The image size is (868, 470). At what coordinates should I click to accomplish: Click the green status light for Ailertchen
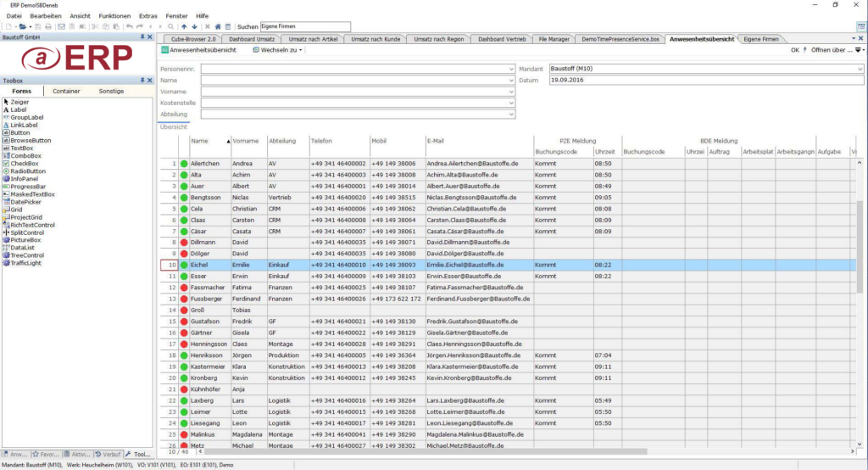183,163
